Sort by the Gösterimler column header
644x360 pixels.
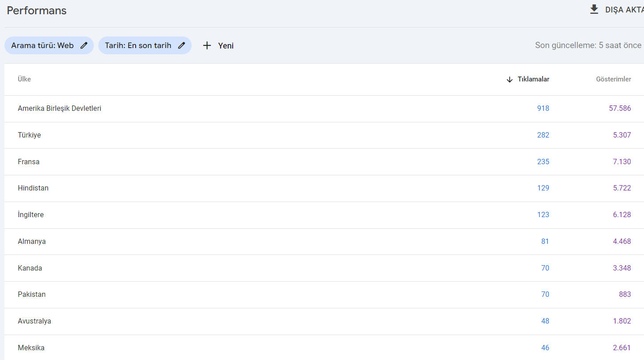click(613, 79)
